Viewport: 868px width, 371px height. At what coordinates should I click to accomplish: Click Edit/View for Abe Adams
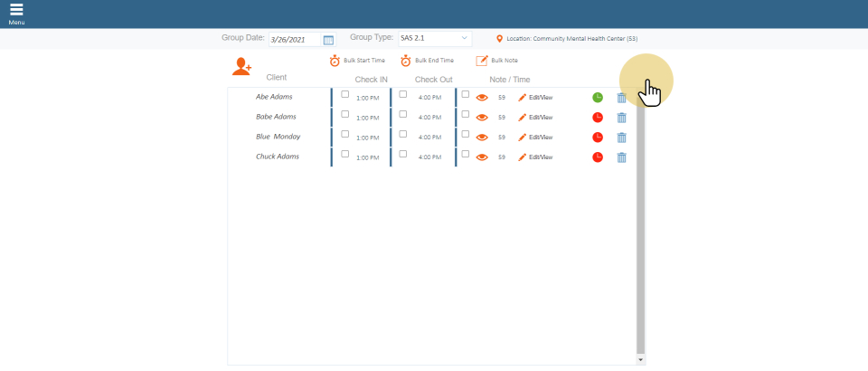click(x=535, y=98)
